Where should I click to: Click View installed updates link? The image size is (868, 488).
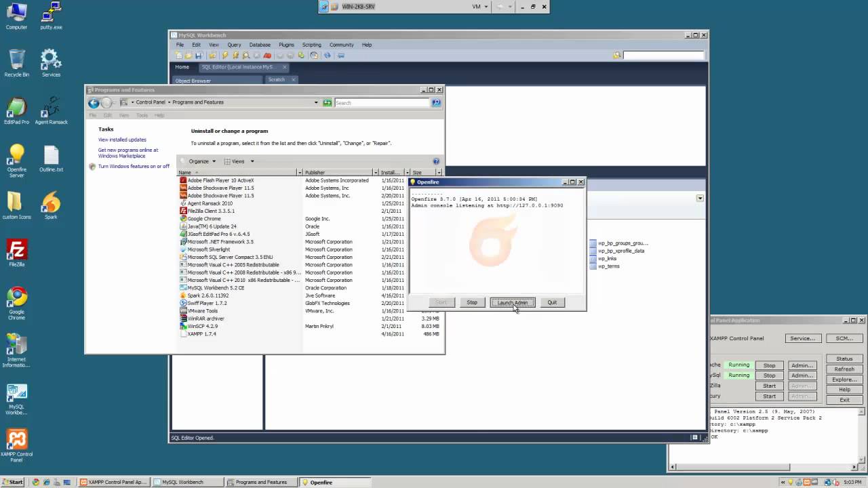[x=122, y=140]
